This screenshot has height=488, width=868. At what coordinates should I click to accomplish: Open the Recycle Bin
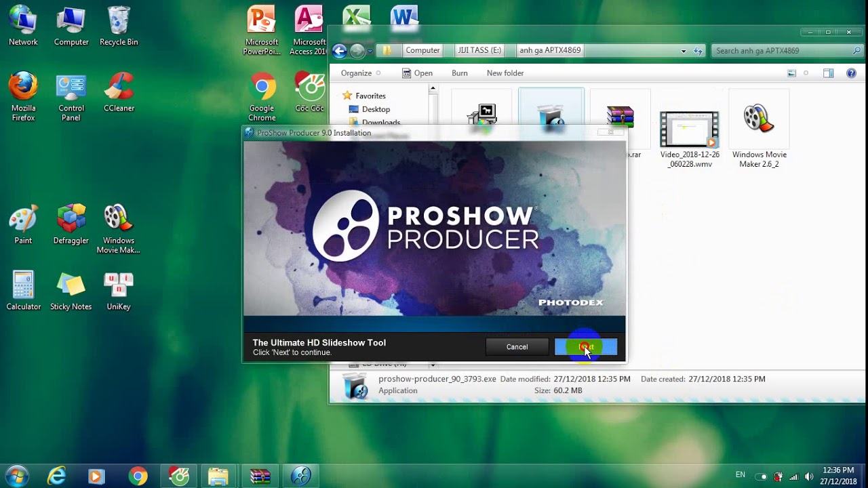(x=119, y=26)
